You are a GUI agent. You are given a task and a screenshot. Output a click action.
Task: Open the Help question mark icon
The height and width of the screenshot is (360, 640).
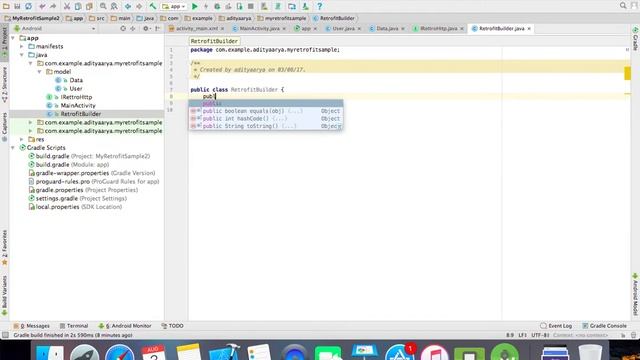pos(320,6)
